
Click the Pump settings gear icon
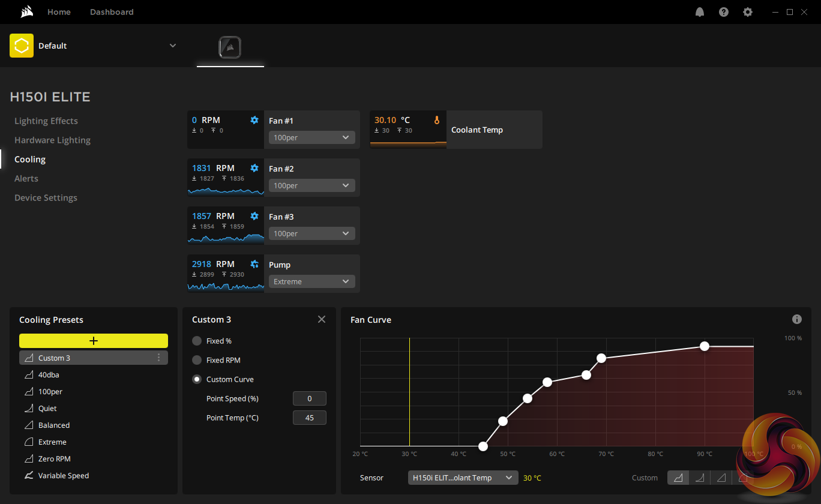(254, 264)
